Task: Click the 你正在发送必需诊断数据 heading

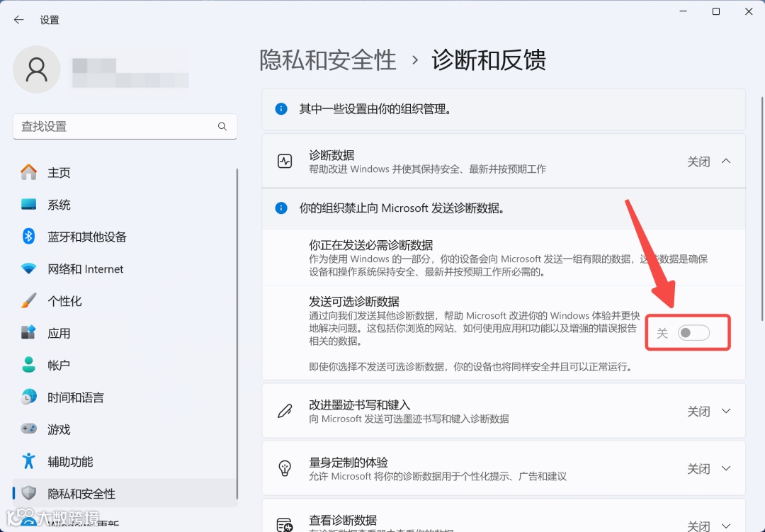Action: pyautogui.click(x=370, y=245)
